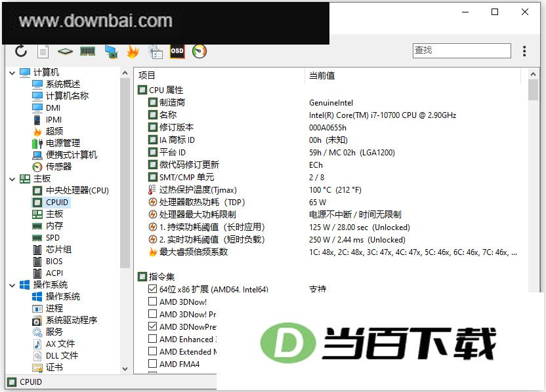Open 内存 memory item in tree
Image resolution: width=546 pixels, height=392 pixels.
coord(54,226)
